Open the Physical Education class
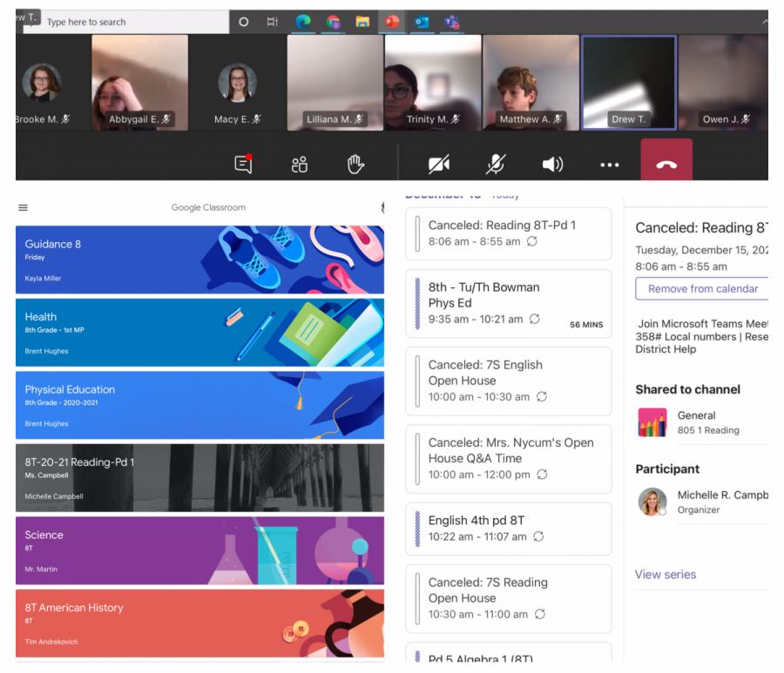 point(200,405)
